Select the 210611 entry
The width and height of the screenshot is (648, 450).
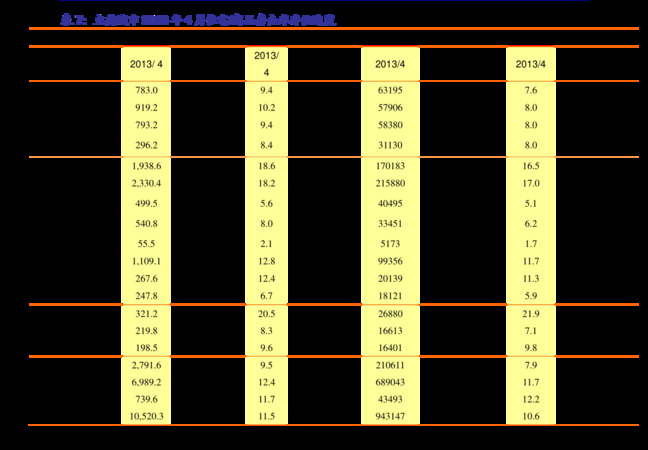390,365
